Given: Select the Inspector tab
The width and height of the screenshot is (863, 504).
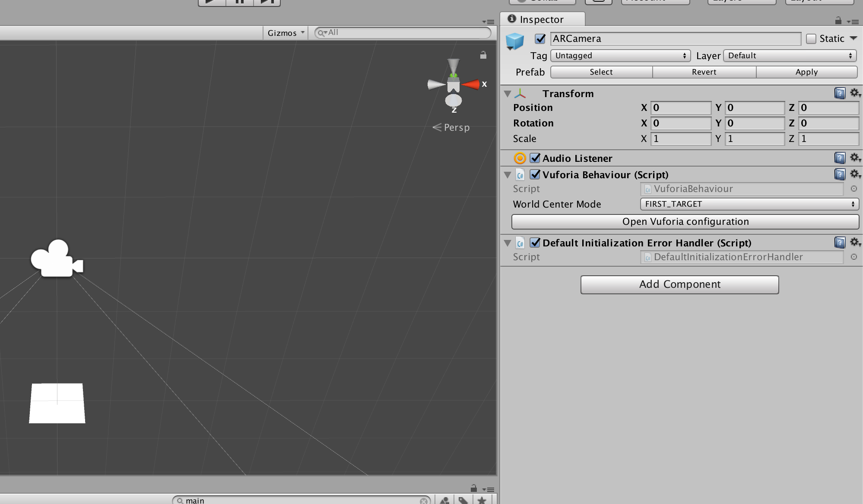Looking at the screenshot, I should click(541, 19).
